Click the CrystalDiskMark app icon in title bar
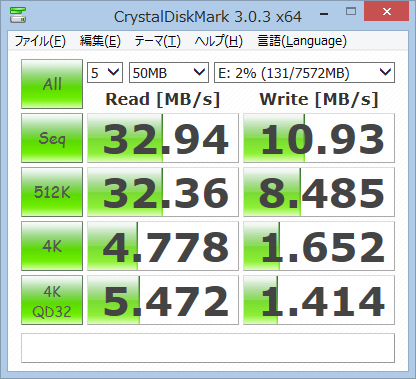 pyautogui.click(x=18, y=15)
